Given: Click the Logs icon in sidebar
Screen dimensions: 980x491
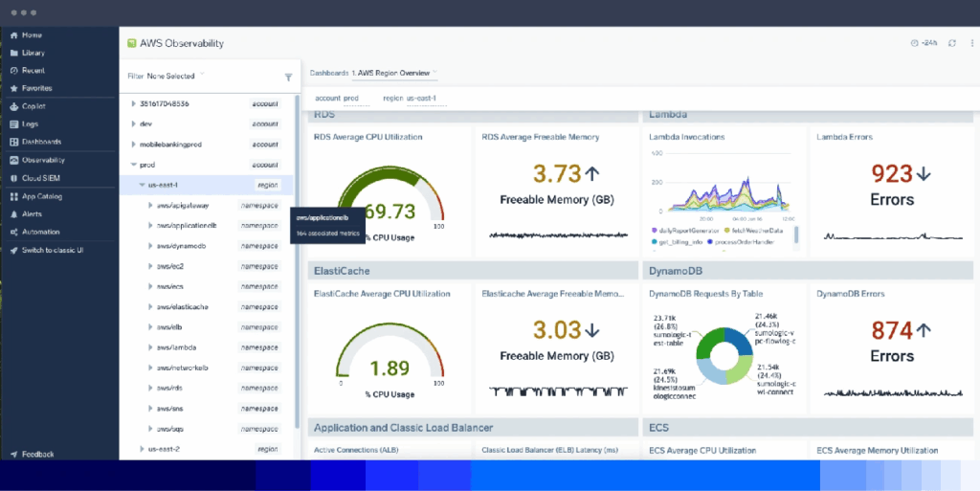Looking at the screenshot, I should tap(14, 124).
